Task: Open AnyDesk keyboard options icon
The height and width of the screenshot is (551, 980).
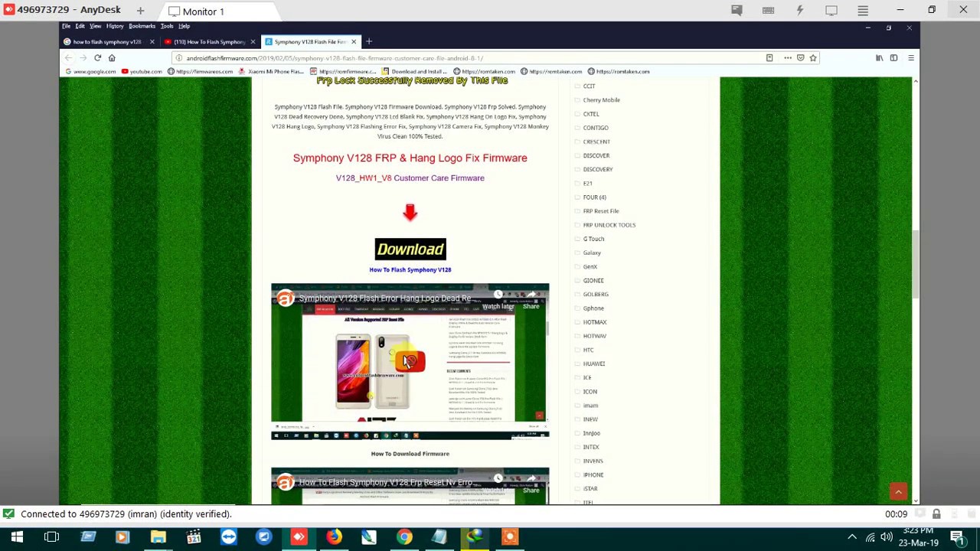Action: tap(768, 11)
